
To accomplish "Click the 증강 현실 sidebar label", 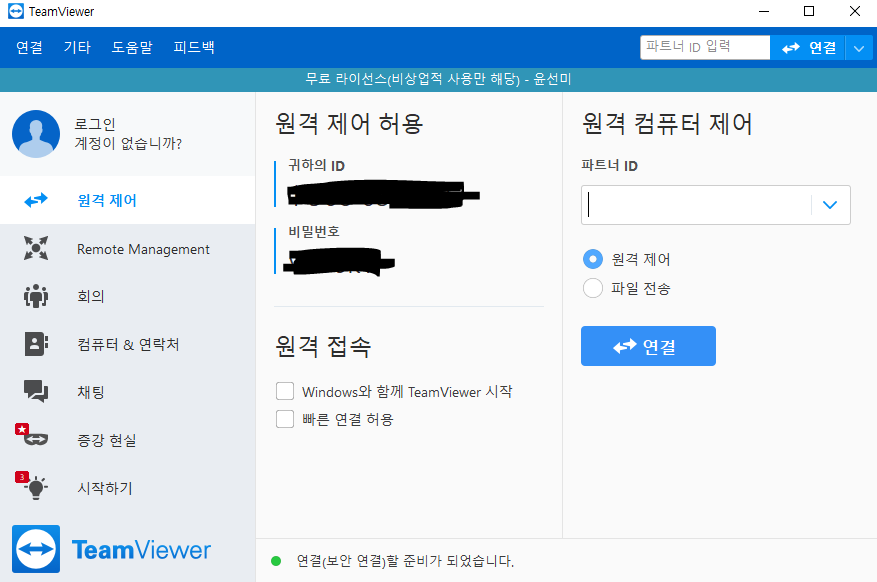I will coord(106,441).
